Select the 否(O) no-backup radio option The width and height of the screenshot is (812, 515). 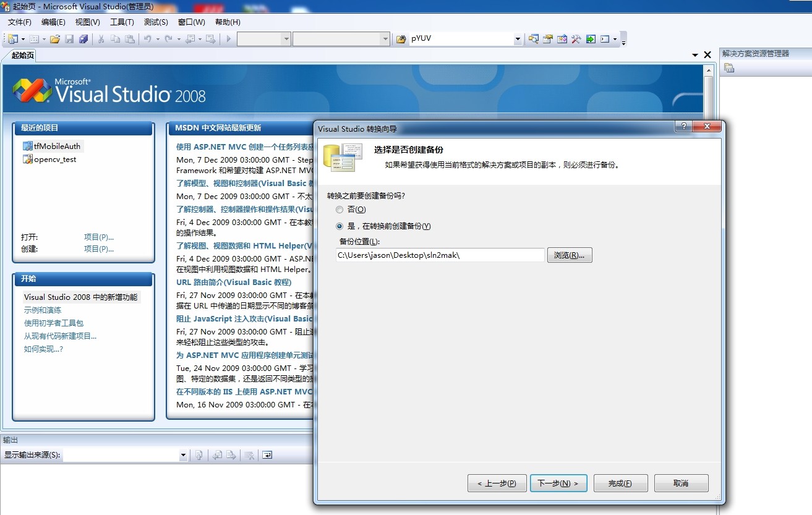tap(340, 210)
